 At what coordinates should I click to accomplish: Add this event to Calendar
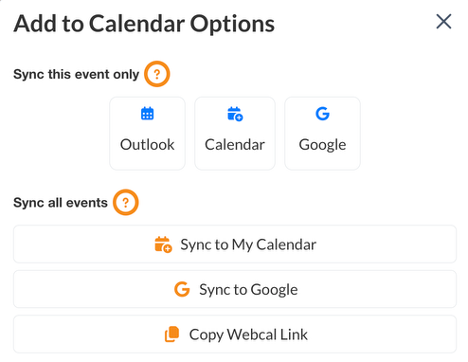235,134
